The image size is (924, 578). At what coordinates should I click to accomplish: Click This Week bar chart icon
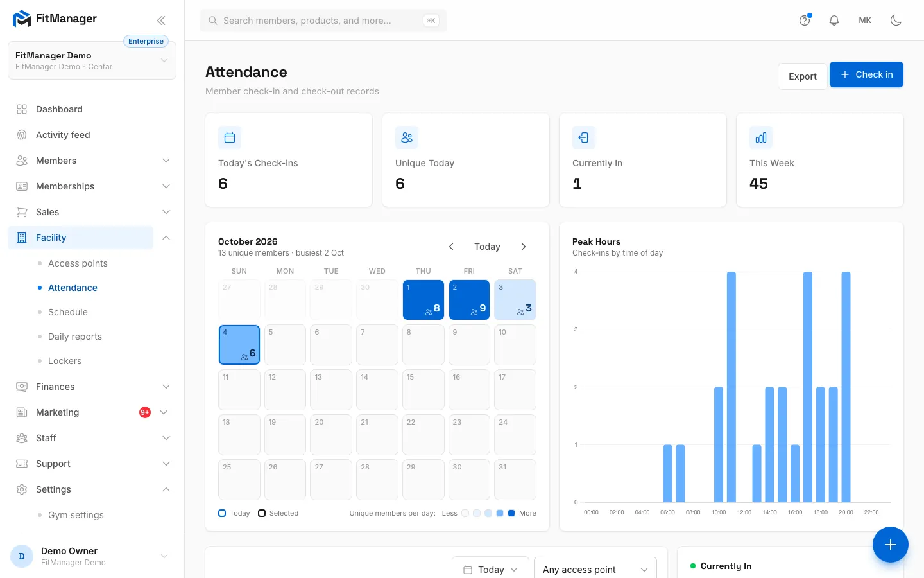point(761,137)
